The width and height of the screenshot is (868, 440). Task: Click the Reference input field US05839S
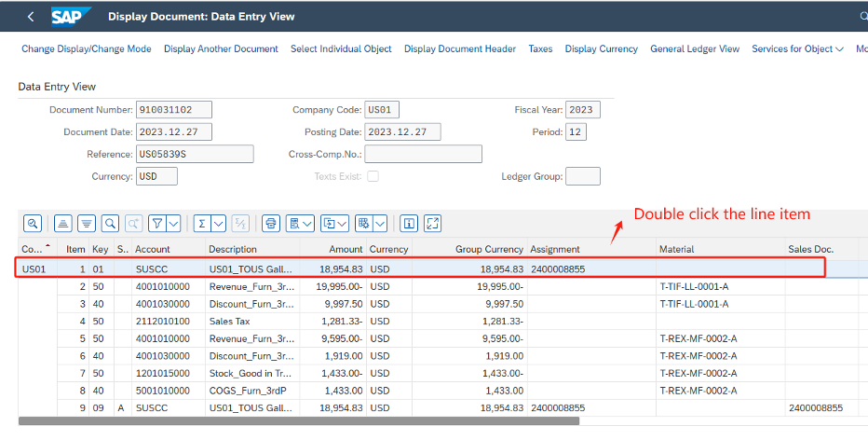click(194, 154)
